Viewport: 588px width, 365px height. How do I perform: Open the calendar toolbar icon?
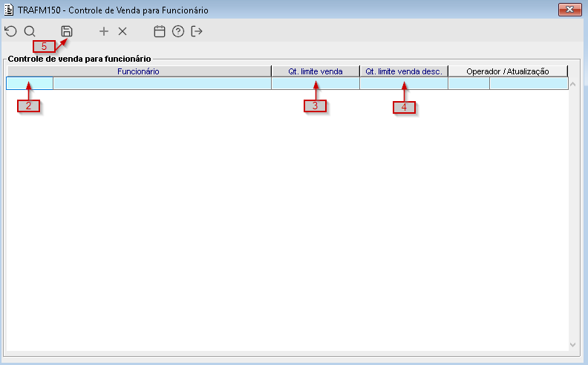click(x=160, y=31)
